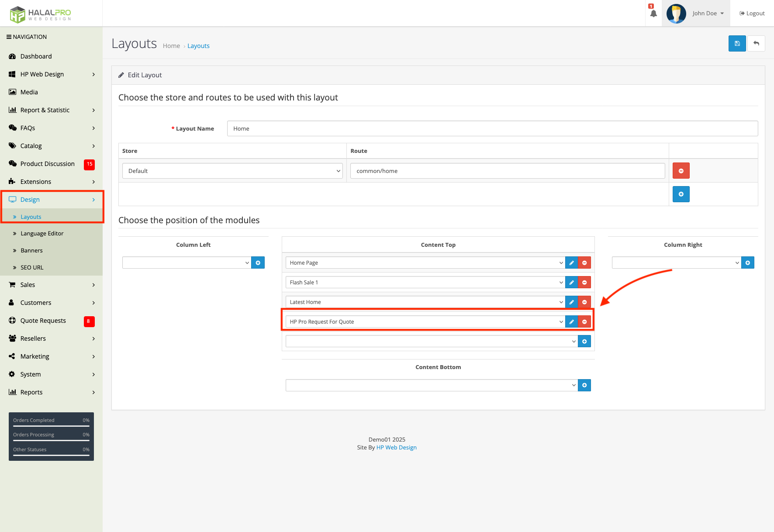Open the notification bell icon
The image size is (774, 532).
653,14
